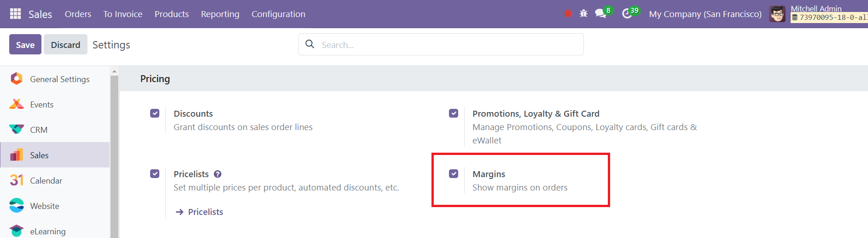Save the settings changes
Viewport: 868px width, 238px height.
pos(25,45)
